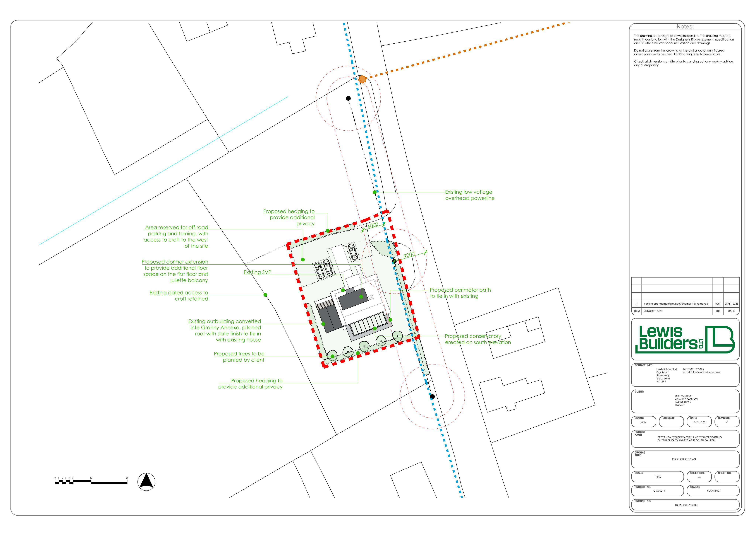The width and height of the screenshot is (756, 535).
Task: Click drawing number LBL/M-0011/(00)02
Action: (686, 505)
